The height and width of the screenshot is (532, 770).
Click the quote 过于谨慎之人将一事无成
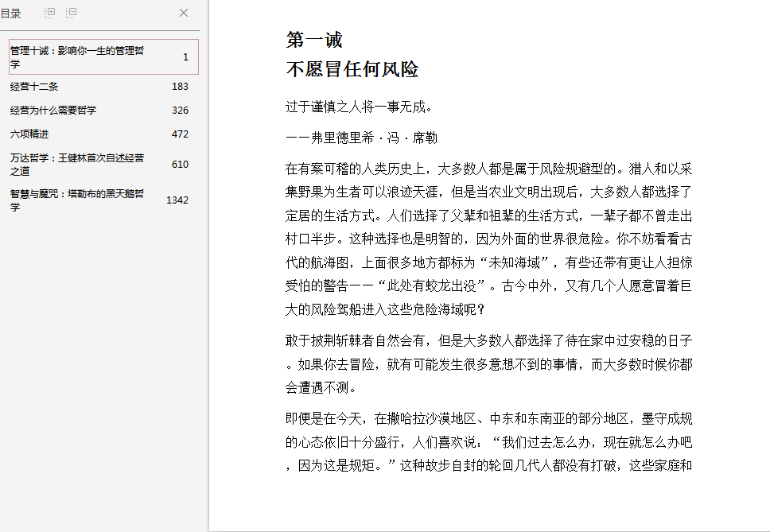359,107
